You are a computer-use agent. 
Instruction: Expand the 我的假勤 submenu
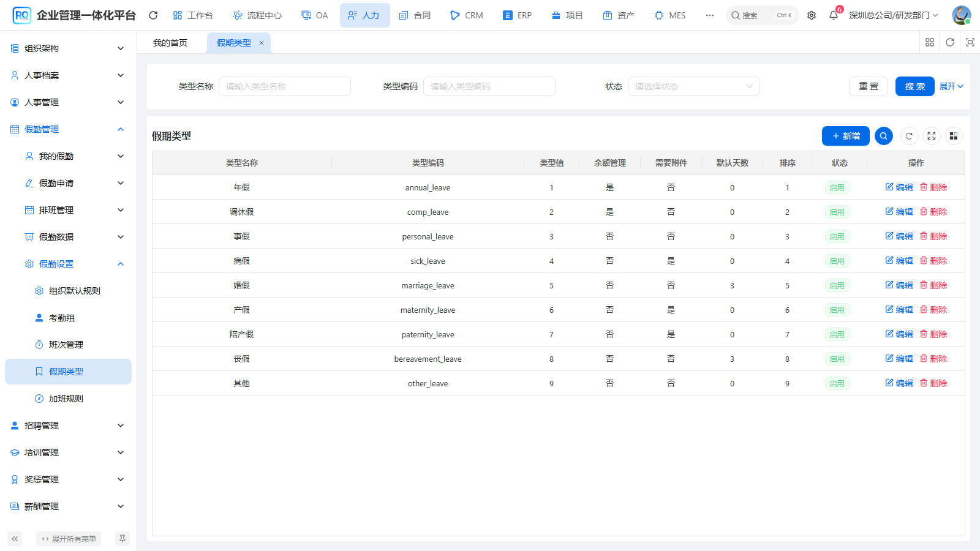tap(68, 156)
